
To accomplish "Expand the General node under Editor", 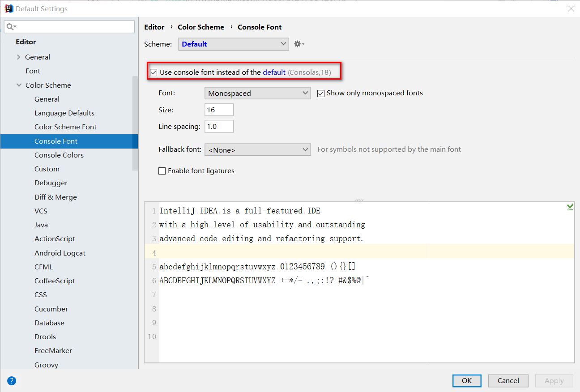I will (x=19, y=57).
